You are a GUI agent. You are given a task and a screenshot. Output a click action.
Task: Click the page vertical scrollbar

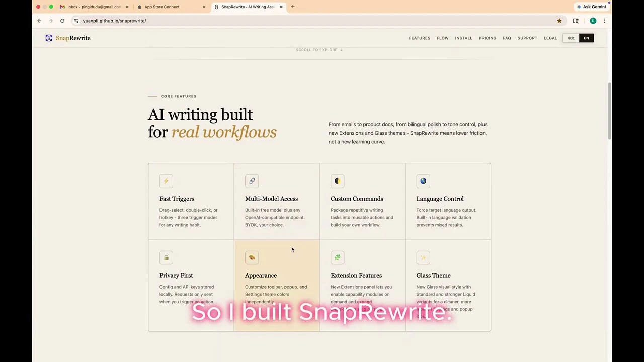click(x=609, y=111)
